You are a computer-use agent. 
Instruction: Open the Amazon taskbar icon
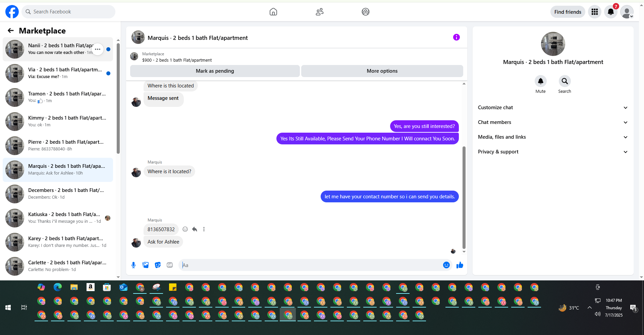[x=91, y=287]
